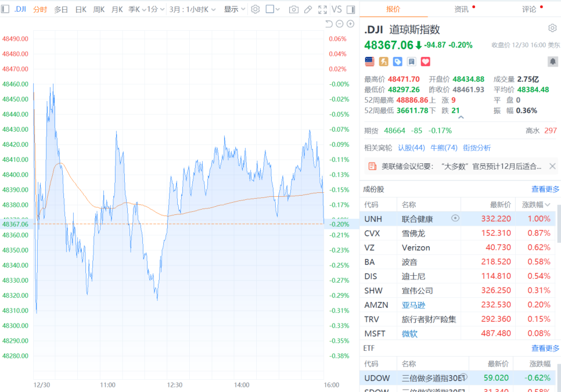561x392 pixels.
Task: Switch to 月K monthly candlestick
Action: pyautogui.click(x=117, y=9)
